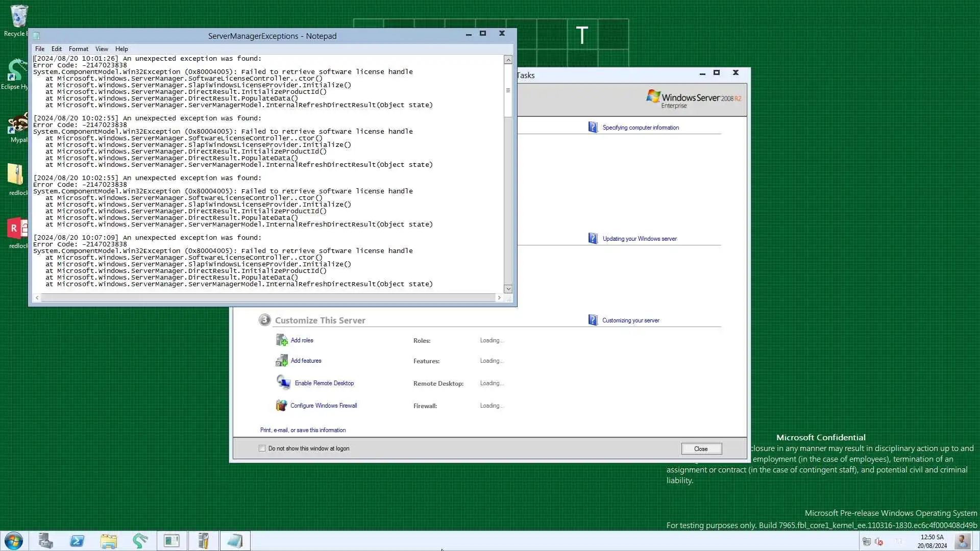This screenshot has height=551, width=980.
Task: Click the Add roles icon
Action: (282, 340)
